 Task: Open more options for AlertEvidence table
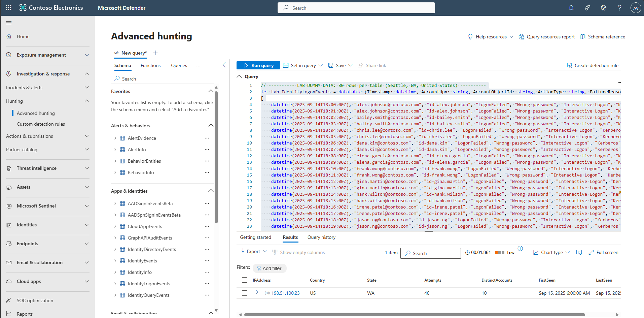tap(207, 138)
